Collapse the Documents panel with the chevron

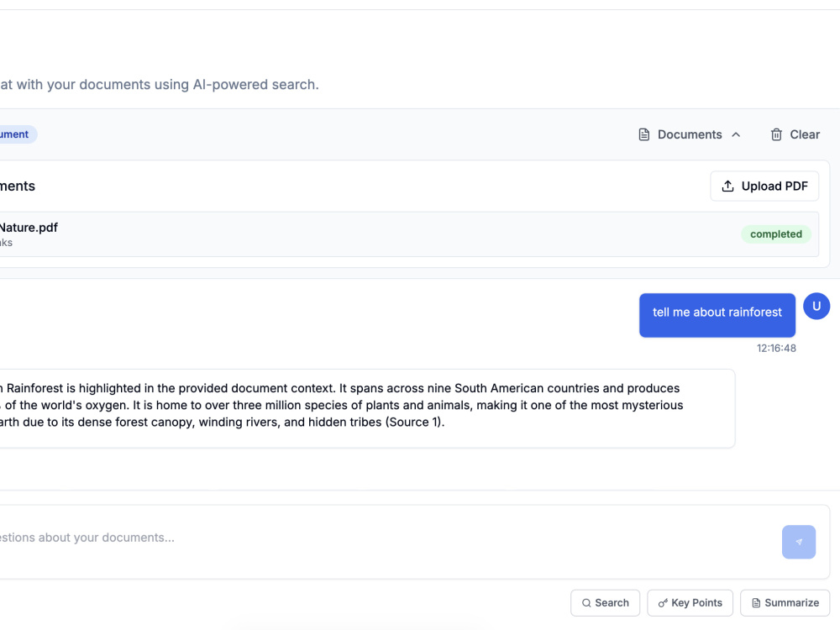click(736, 134)
